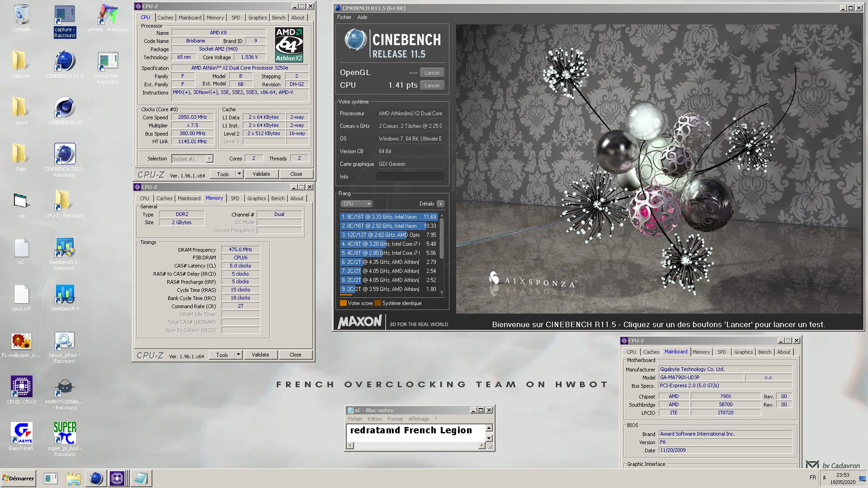This screenshot has height=488, width=868.
Task: Click the Info field in Cinebench
Action: (x=410, y=177)
